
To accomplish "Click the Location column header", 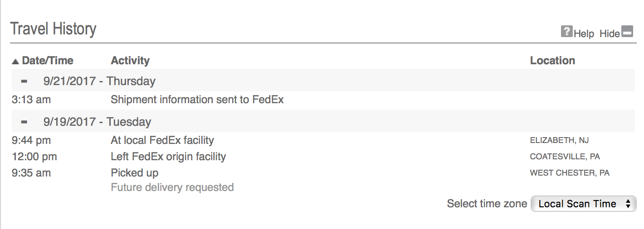I will point(552,61).
